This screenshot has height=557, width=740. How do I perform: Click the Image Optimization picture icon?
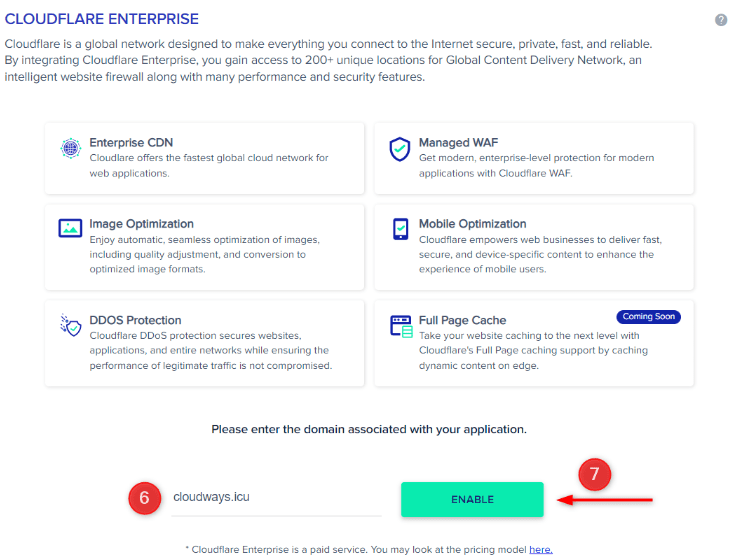(70, 228)
